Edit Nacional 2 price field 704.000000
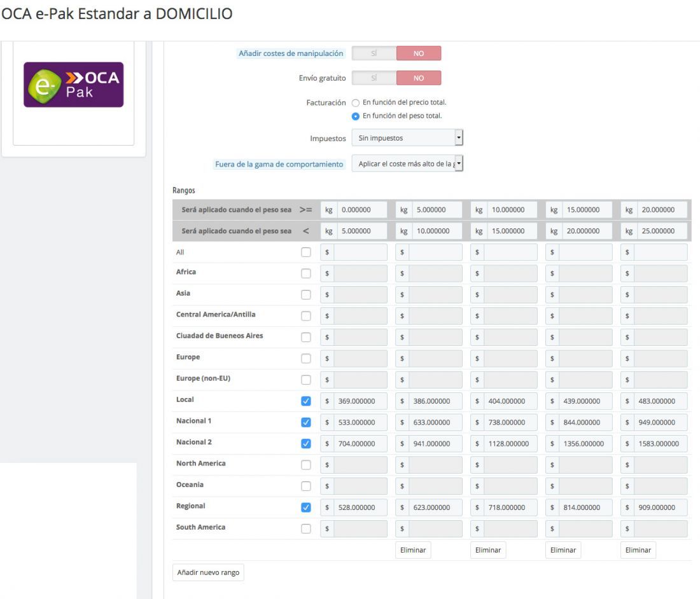700x599 pixels. pos(360,444)
